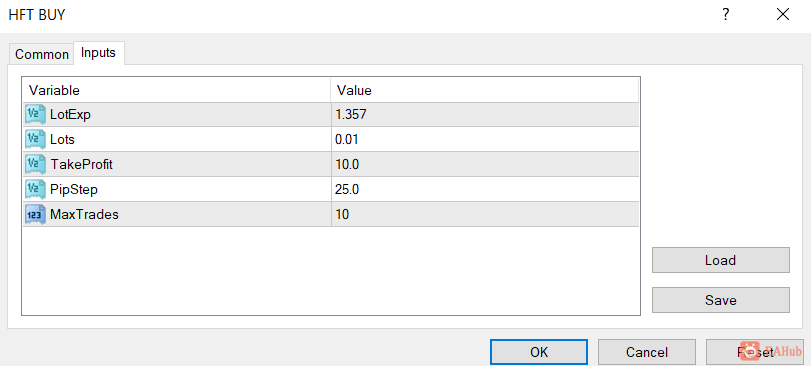Image resolution: width=811 pixels, height=366 pixels.
Task: Click the MaxTrades integer type icon
Action: pyautogui.click(x=35, y=214)
